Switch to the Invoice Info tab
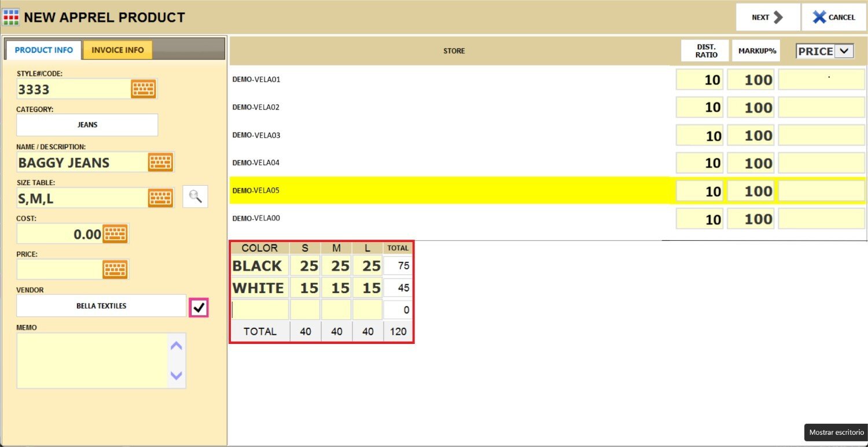This screenshot has width=868, height=447. pyautogui.click(x=117, y=50)
